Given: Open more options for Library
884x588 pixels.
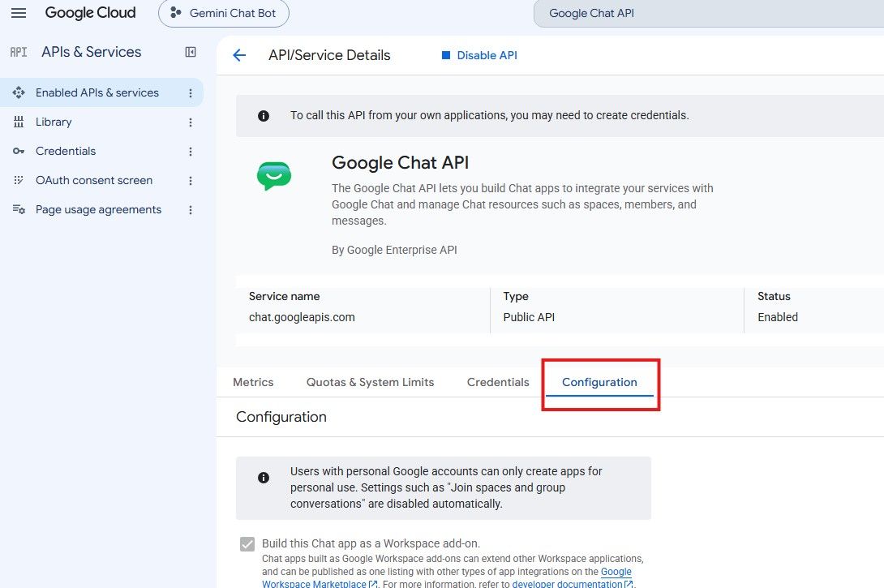Looking at the screenshot, I should [x=191, y=122].
